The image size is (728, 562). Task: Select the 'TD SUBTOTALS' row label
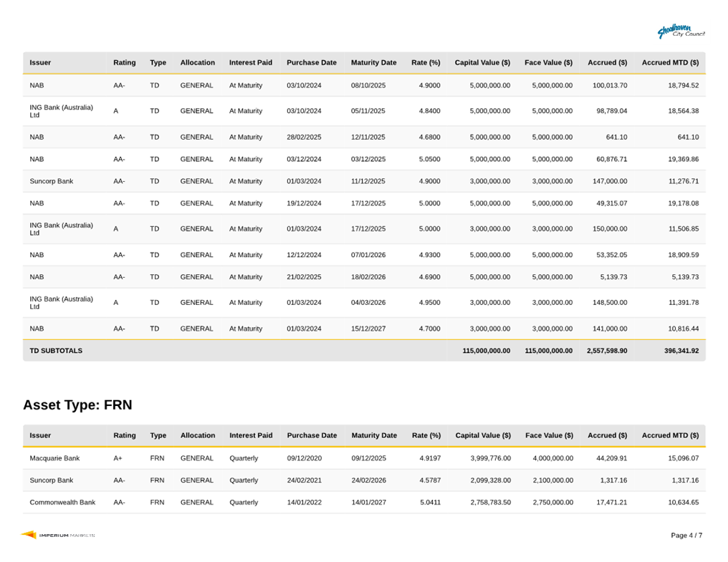(x=56, y=351)
